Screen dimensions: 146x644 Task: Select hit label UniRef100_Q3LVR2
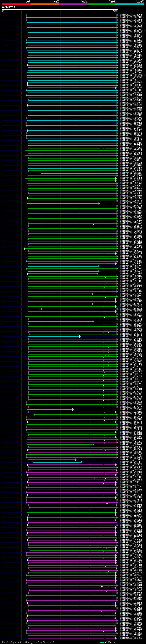(x=131, y=273)
